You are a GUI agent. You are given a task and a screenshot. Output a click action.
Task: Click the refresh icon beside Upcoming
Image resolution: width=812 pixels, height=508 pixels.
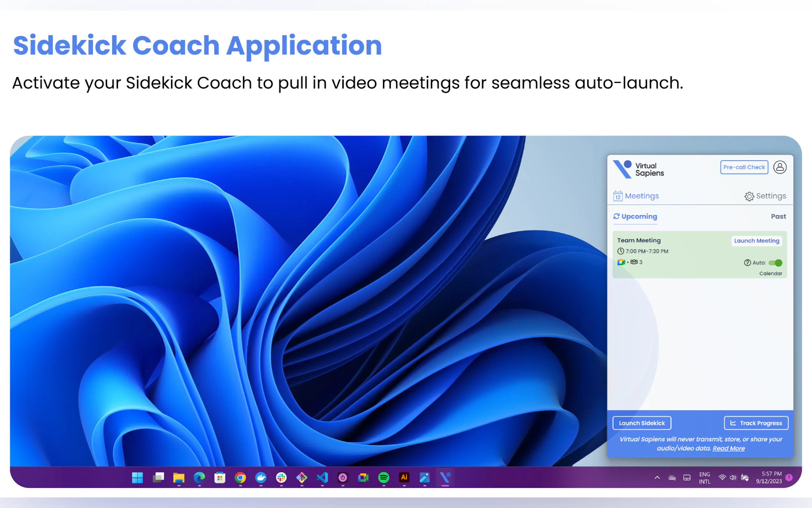point(616,216)
